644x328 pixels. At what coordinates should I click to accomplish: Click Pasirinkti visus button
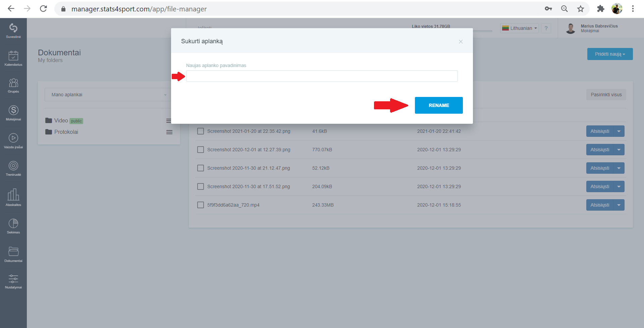pos(606,95)
